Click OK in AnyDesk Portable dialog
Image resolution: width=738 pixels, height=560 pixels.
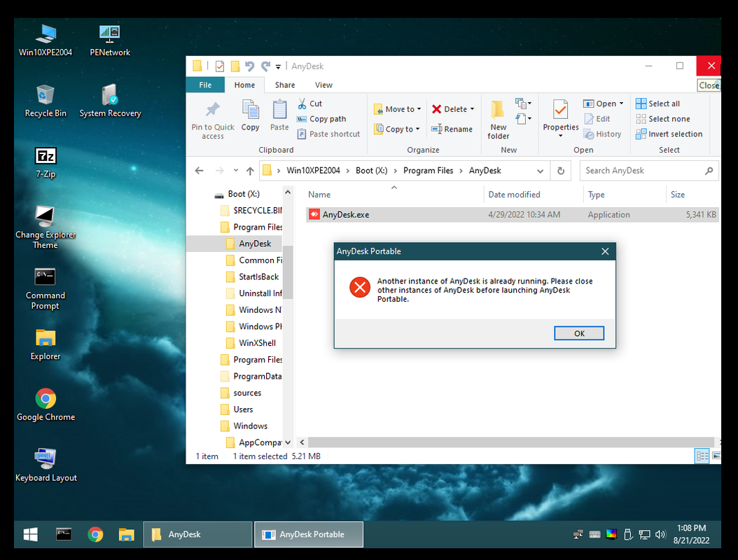click(x=579, y=333)
